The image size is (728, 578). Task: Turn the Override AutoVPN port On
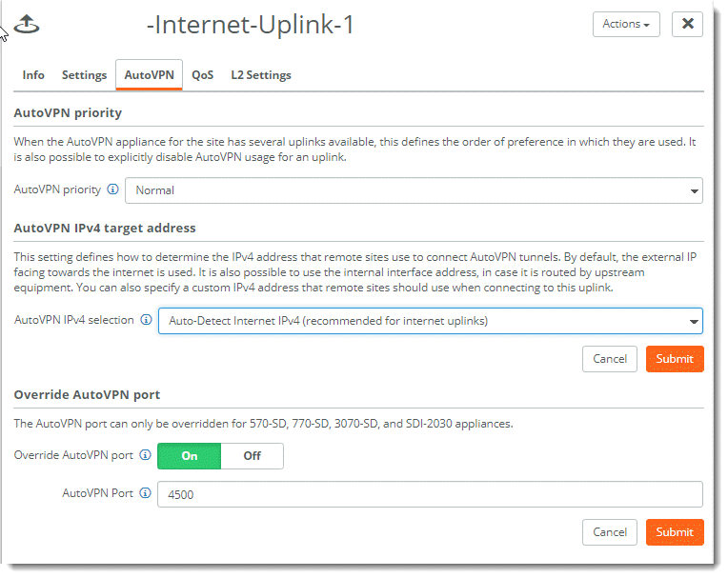[190, 456]
